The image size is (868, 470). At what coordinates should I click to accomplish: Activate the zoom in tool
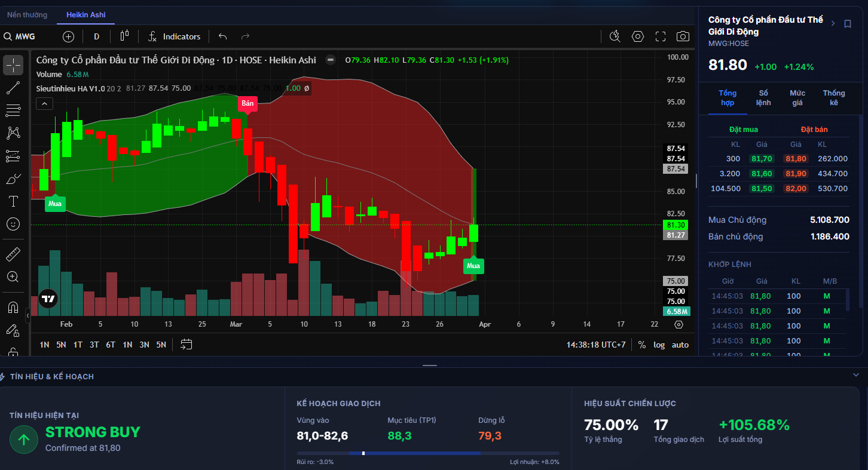click(13, 277)
